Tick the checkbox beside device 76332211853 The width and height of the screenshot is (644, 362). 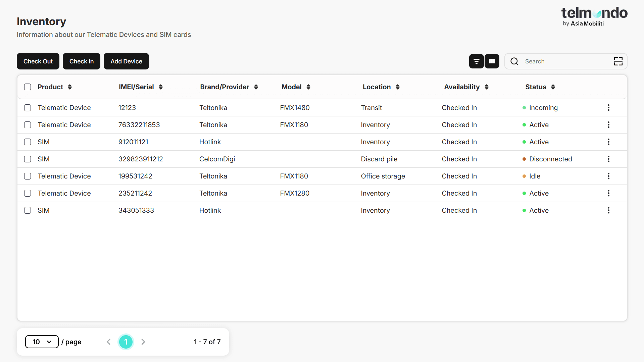[x=28, y=124]
